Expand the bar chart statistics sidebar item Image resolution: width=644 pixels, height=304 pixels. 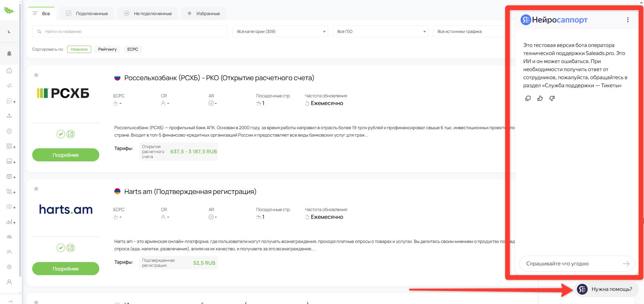(x=11, y=222)
